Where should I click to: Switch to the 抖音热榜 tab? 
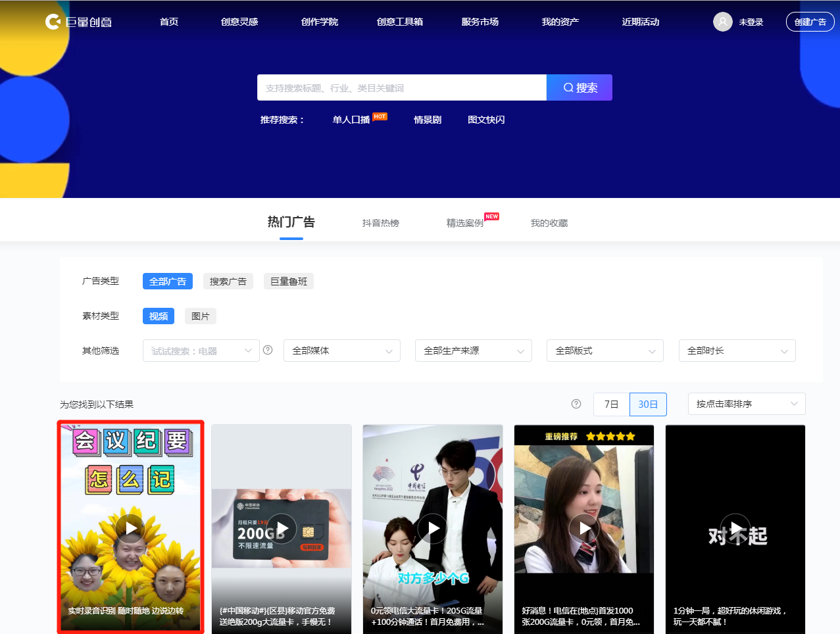380,223
